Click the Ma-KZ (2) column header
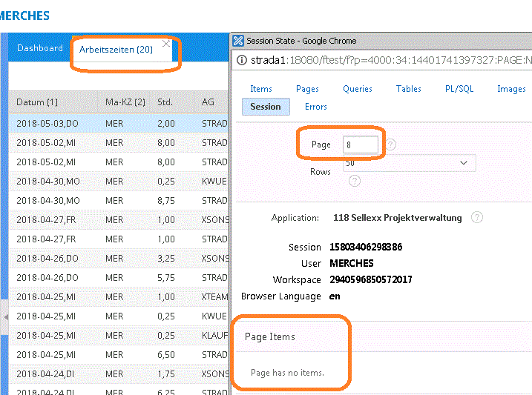The width and height of the screenshot is (532, 395). point(125,102)
